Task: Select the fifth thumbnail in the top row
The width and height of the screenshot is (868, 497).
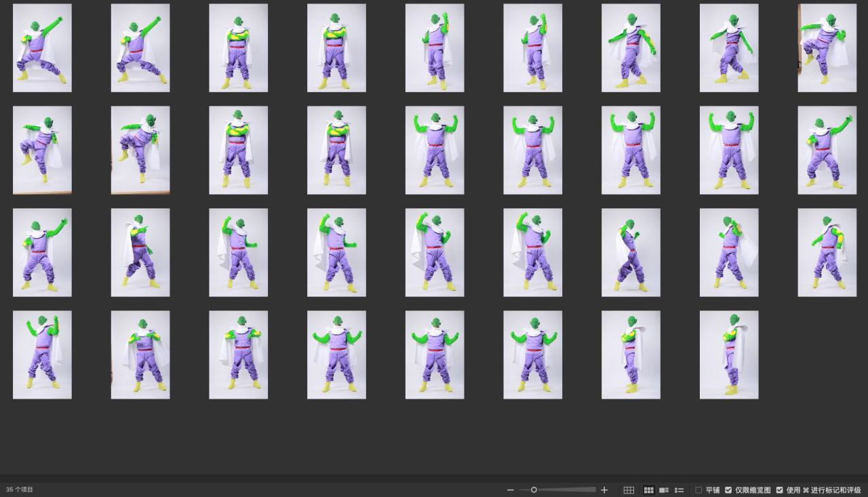Action: [435, 47]
